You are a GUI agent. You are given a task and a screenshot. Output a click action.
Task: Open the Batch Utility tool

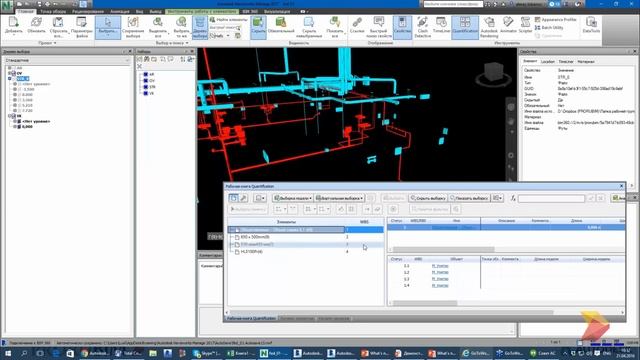[x=549, y=28]
